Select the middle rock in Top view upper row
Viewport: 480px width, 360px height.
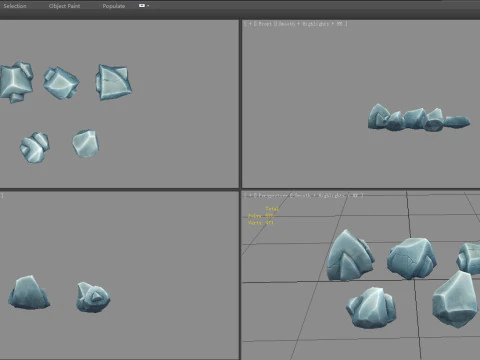point(61,83)
